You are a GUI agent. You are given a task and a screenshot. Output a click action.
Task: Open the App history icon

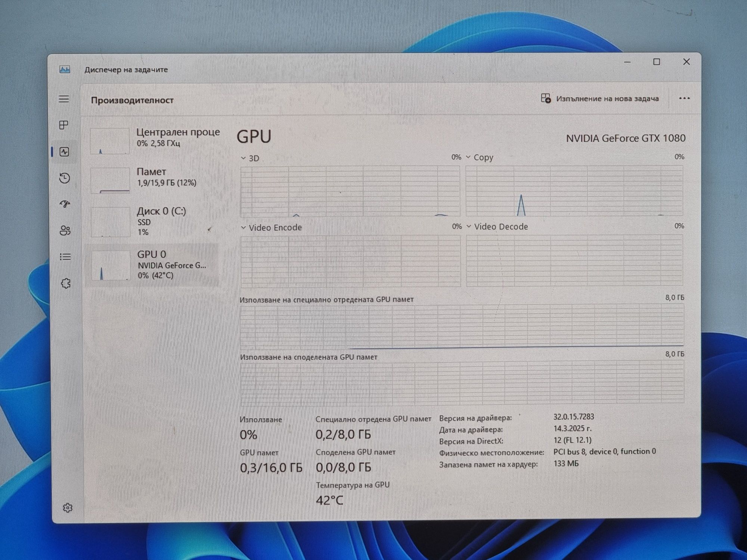[x=65, y=178]
